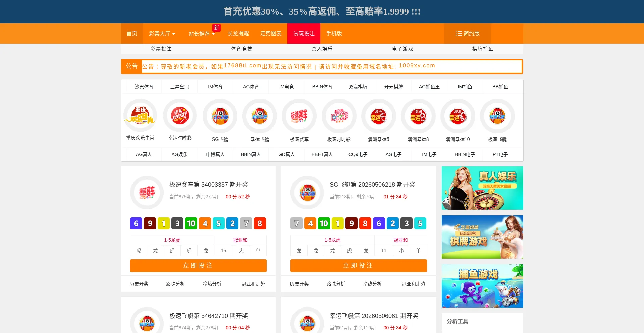Click the gray number 7 ball in SG飞艇 results
Screen dimensions: 644x333
pos(297,223)
